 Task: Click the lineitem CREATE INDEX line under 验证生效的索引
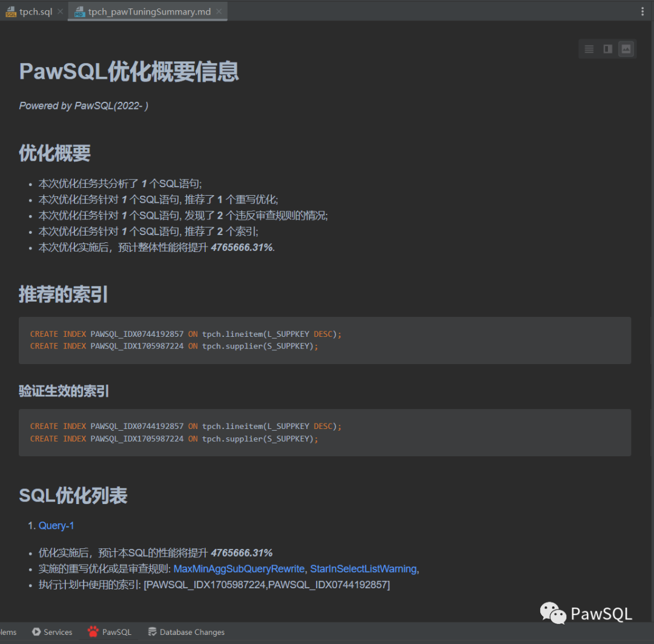pyautogui.click(x=186, y=426)
